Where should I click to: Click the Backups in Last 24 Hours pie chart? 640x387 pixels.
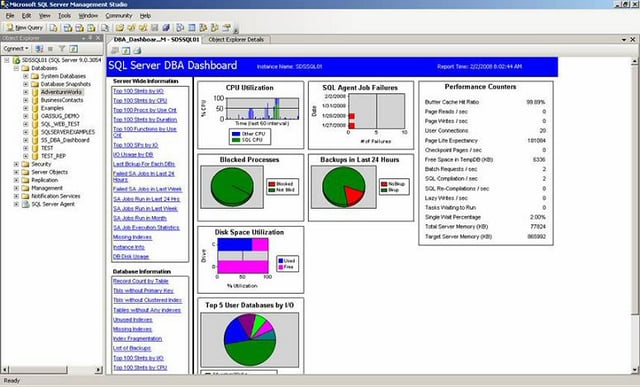pos(343,187)
